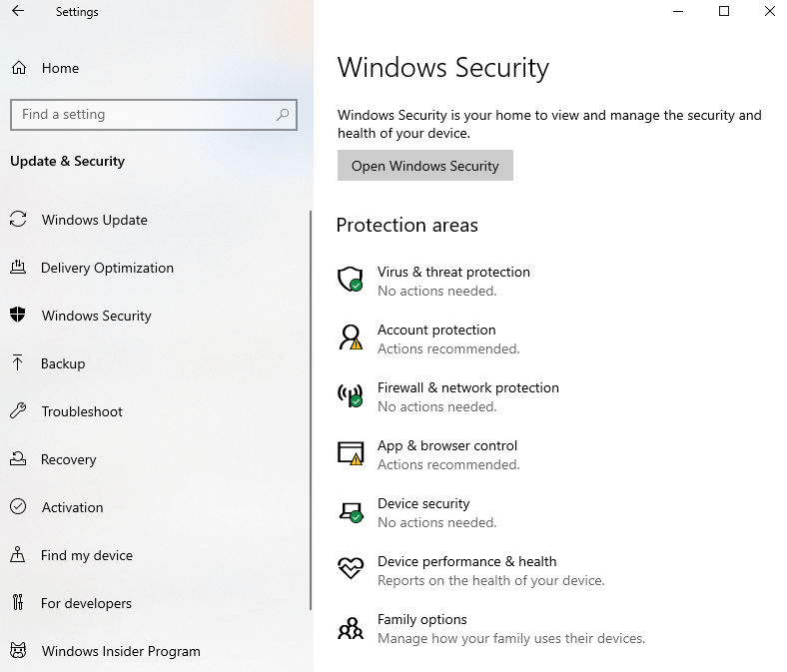Click Open Windows Security button

pyautogui.click(x=425, y=165)
